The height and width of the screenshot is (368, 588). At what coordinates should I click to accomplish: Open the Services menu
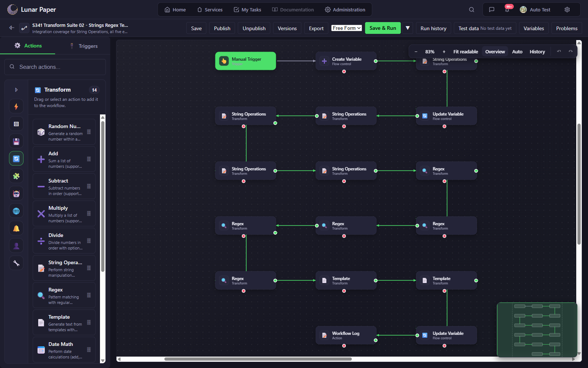click(x=210, y=10)
